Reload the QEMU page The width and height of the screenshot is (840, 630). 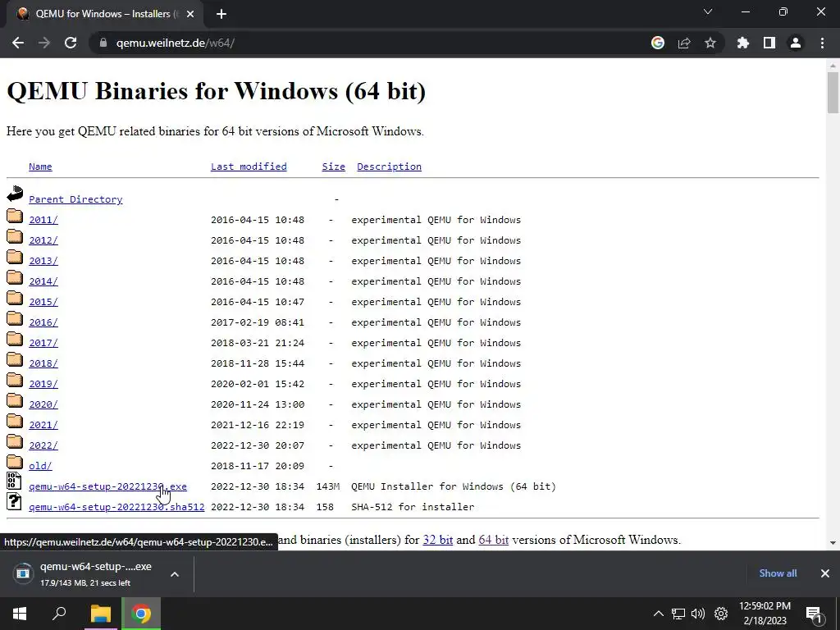71,43
